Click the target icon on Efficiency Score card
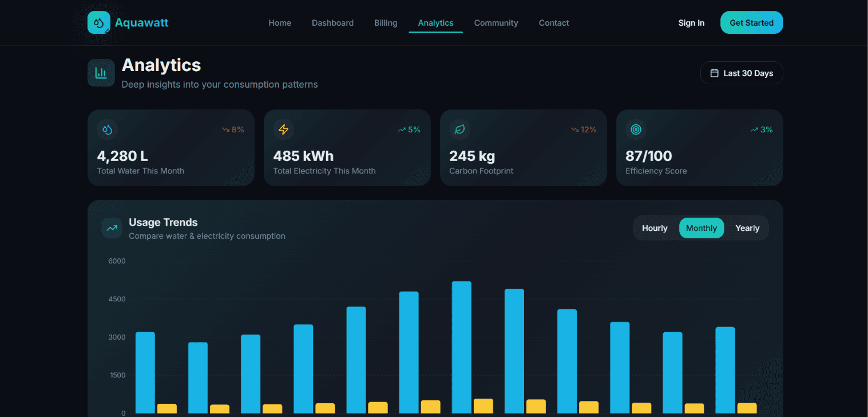 (x=636, y=129)
